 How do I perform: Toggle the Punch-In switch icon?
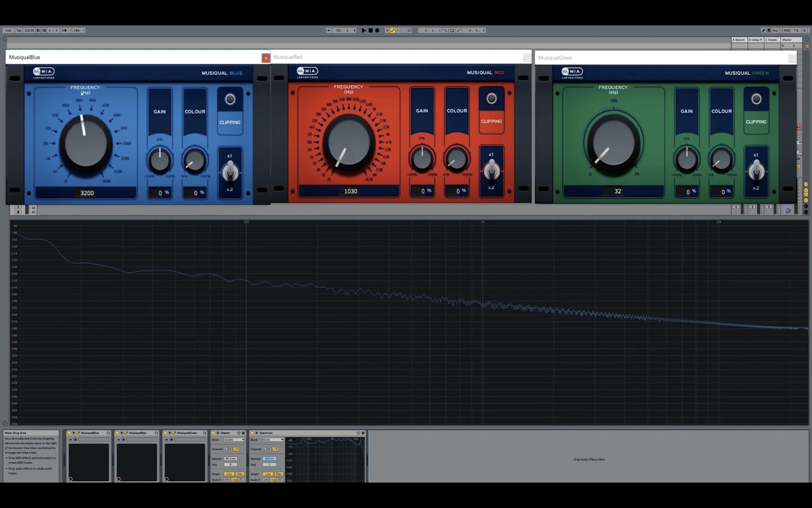pyautogui.click(x=445, y=30)
